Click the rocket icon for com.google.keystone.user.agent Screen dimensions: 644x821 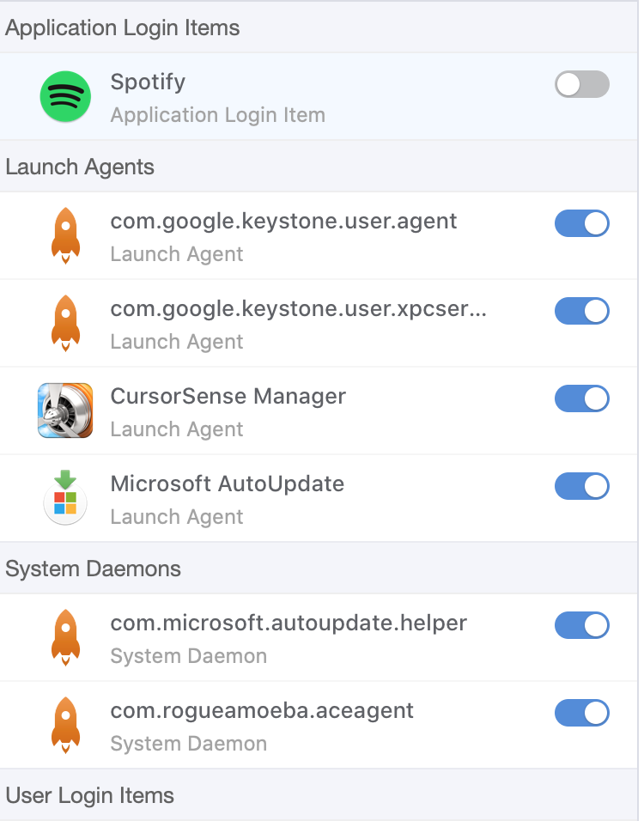pyautogui.click(x=65, y=235)
